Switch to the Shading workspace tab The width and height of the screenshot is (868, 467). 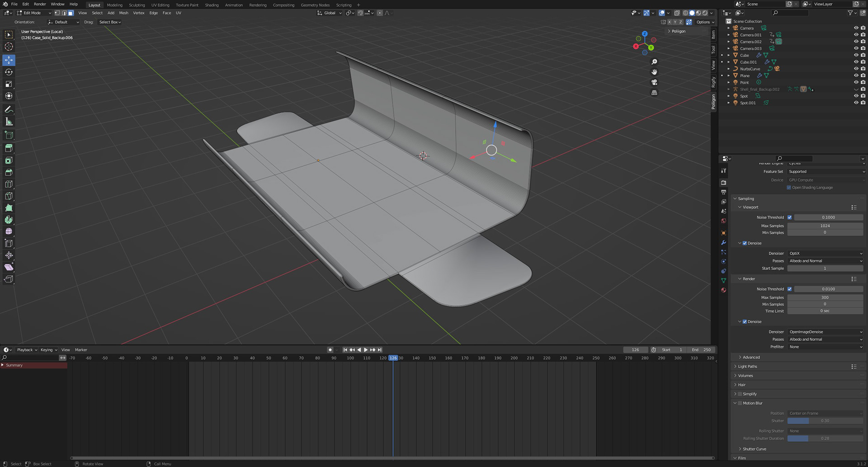tap(212, 5)
